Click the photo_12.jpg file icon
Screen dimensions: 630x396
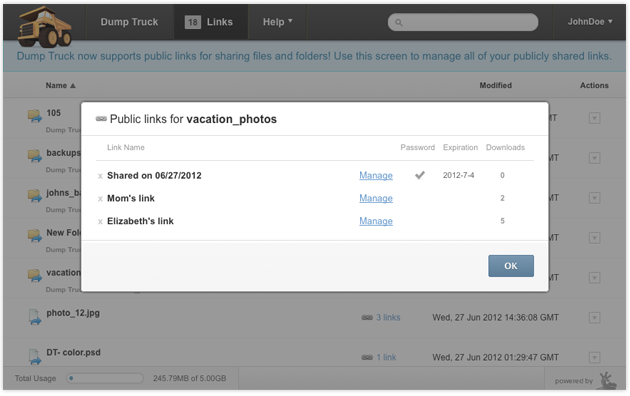[x=35, y=316]
